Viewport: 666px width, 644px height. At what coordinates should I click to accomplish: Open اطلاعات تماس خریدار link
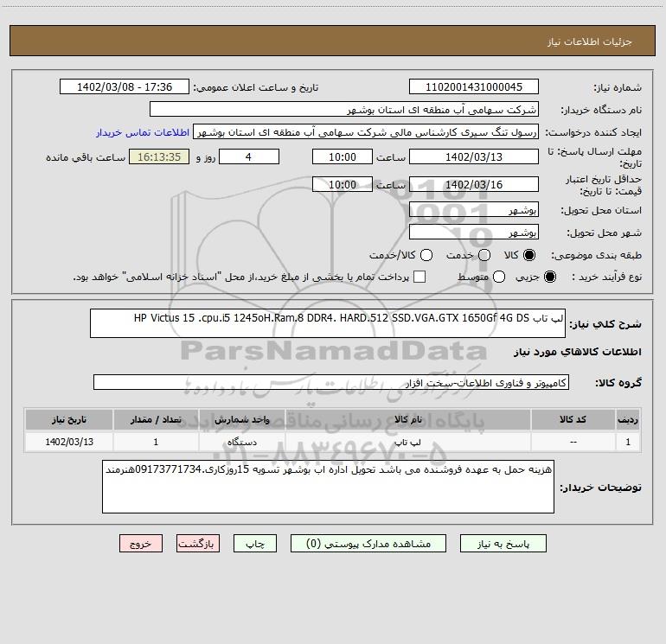pos(143,132)
